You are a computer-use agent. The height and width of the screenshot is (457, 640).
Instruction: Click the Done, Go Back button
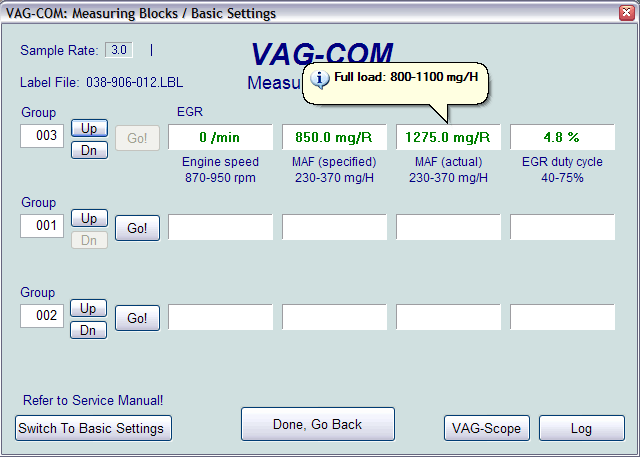point(318,424)
